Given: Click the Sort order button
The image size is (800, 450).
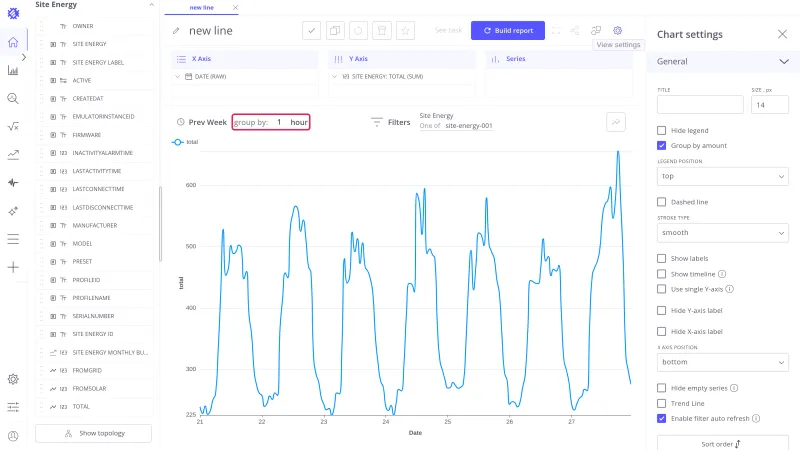Looking at the screenshot, I should click(722, 443).
